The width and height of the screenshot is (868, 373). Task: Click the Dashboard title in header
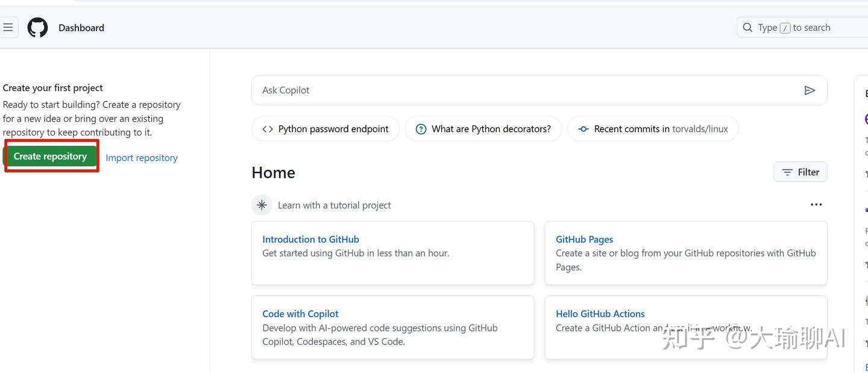tap(81, 28)
